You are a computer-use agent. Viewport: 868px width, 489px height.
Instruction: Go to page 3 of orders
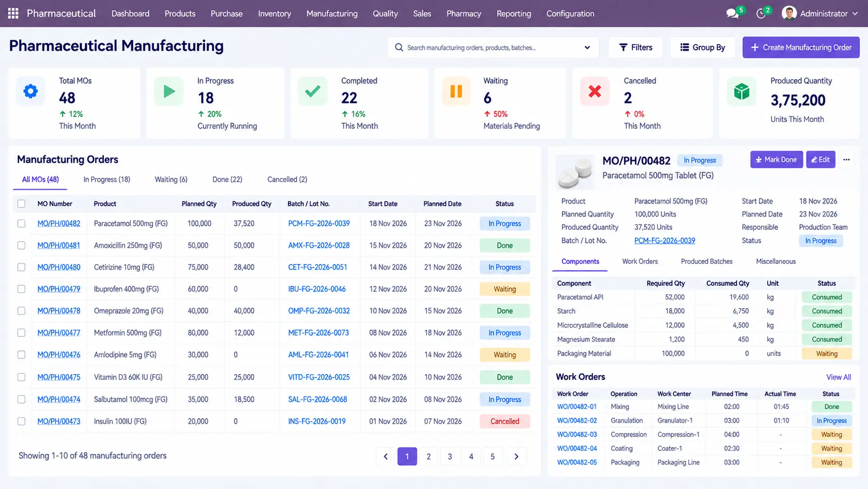[x=450, y=456]
